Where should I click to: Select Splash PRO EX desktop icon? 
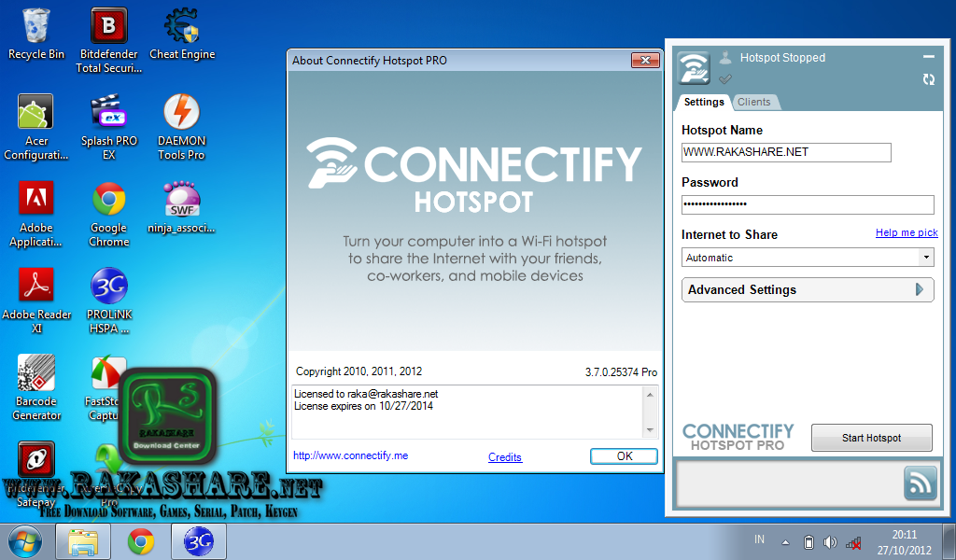(x=109, y=127)
